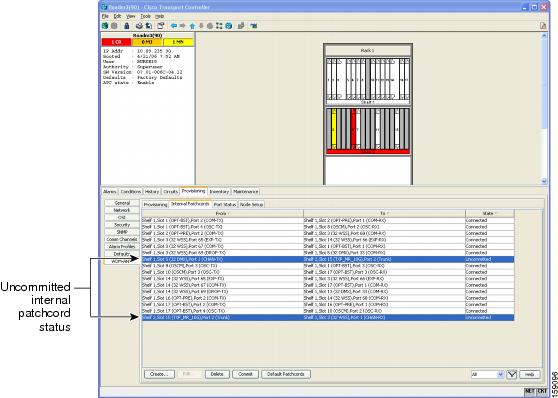
Task: Click the forward arrow toolbar icon
Action: point(182,26)
